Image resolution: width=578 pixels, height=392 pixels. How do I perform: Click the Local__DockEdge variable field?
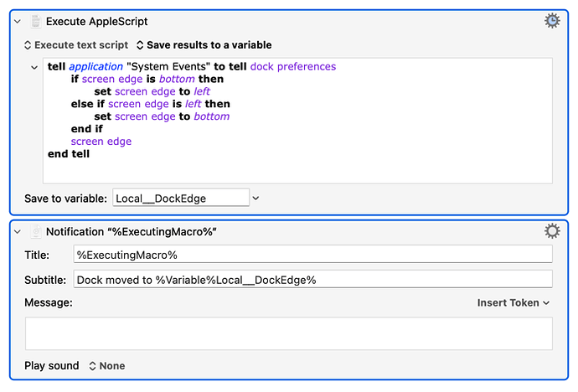(180, 198)
